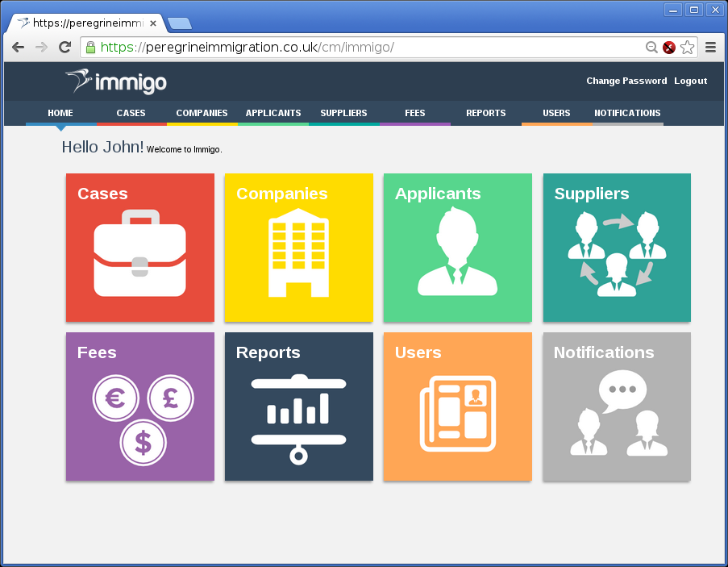The image size is (728, 567).
Task: Switch to the COMPANIES navigation tab
Action: coord(202,113)
